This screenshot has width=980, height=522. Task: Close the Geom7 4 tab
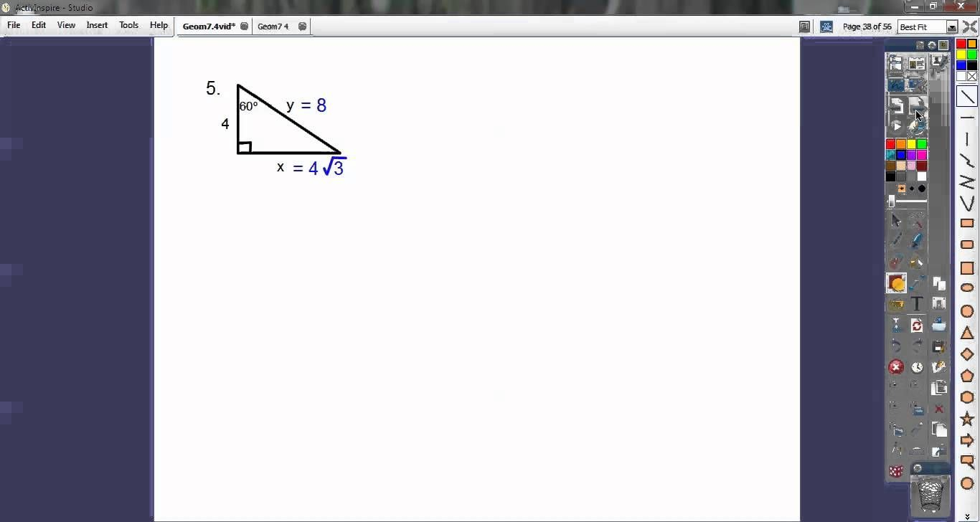(x=302, y=27)
